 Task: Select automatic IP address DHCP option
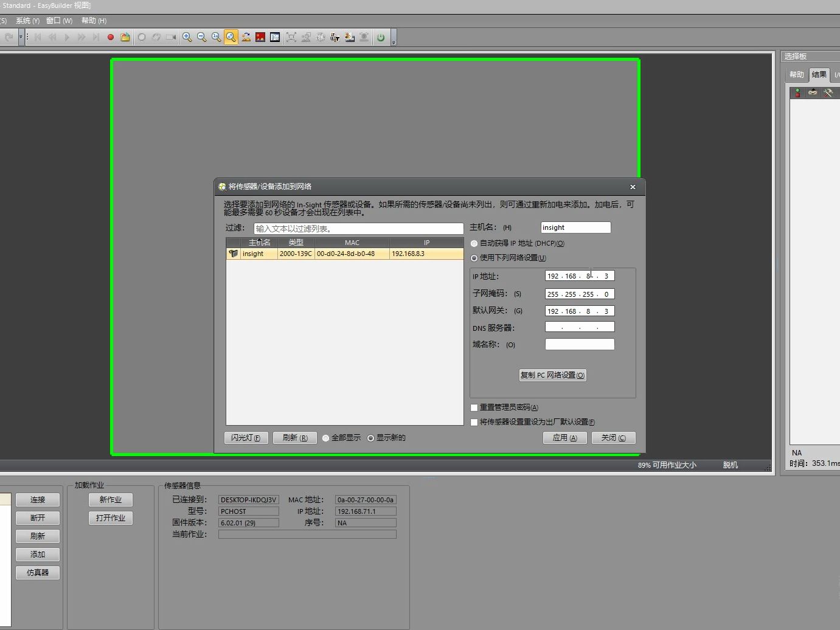pos(474,243)
